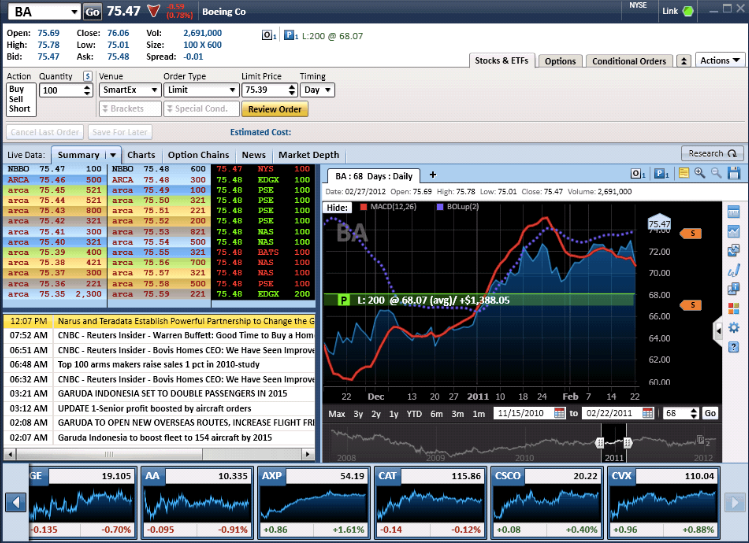
Task: Open the BA symbol dropdown
Action: tap(74, 12)
